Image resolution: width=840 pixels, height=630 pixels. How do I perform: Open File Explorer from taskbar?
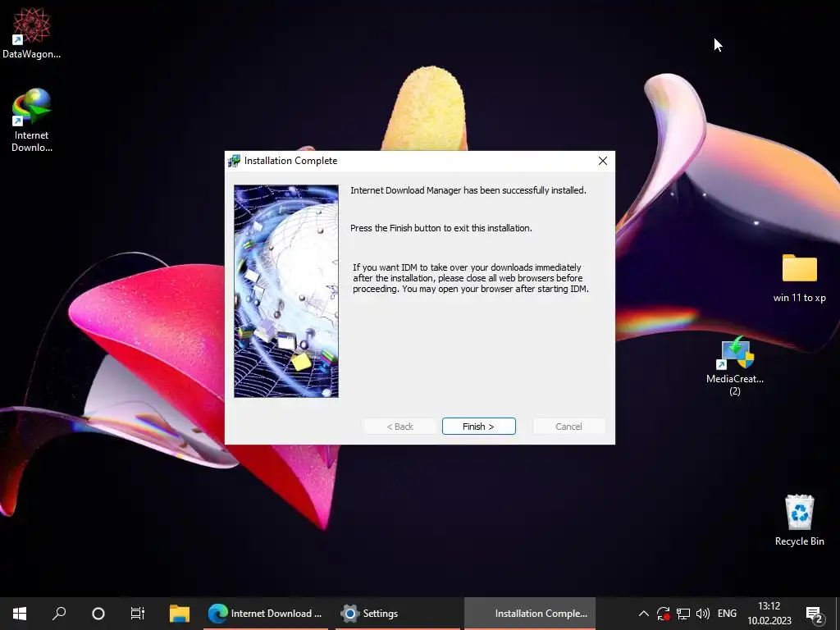pyautogui.click(x=180, y=614)
